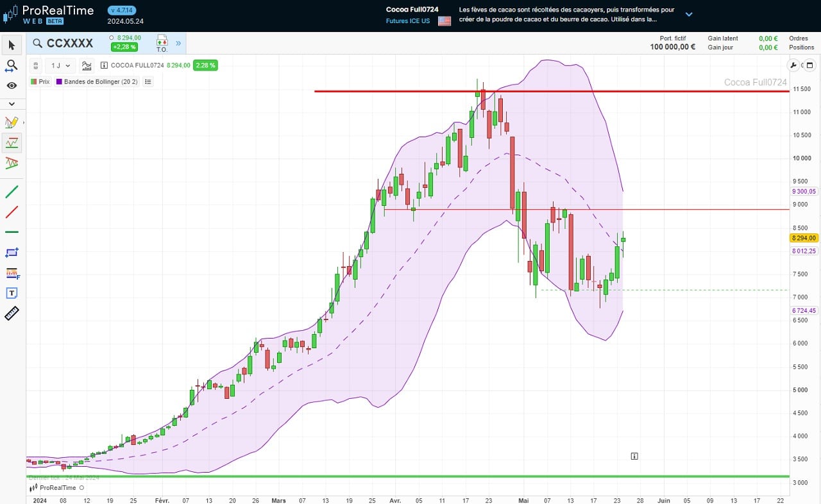Image resolution: width=821 pixels, height=504 pixels.
Task: Click the purple Bollinger color swatch
Action: point(59,81)
